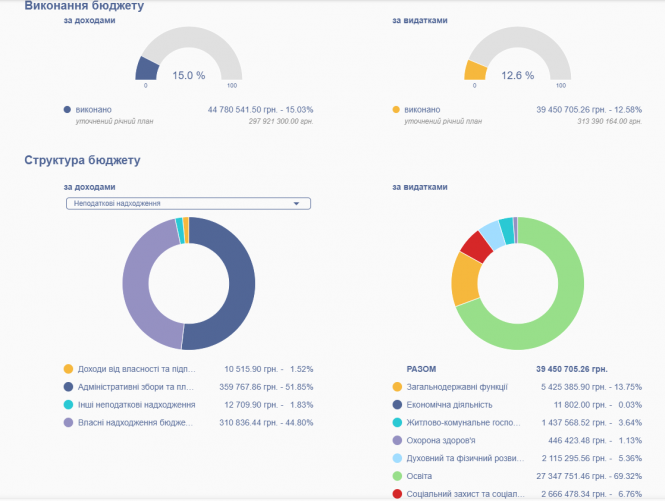Open the Неподаткові надходження dropdown

point(187,204)
